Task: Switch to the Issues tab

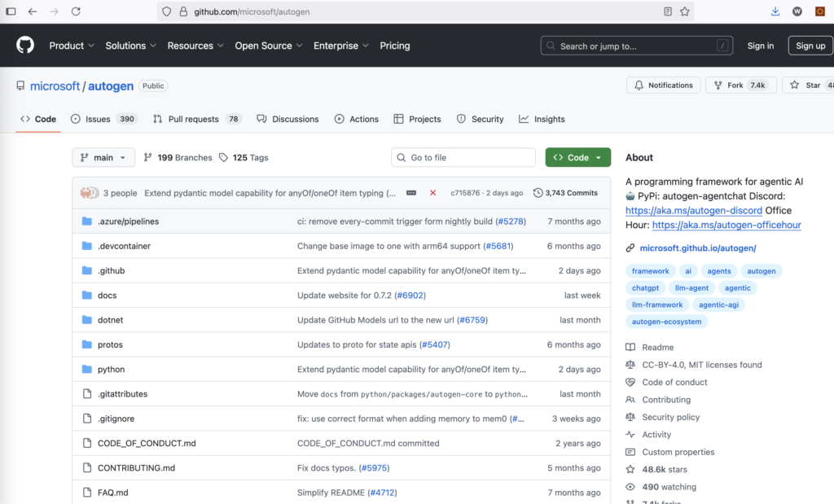Action: (103, 119)
